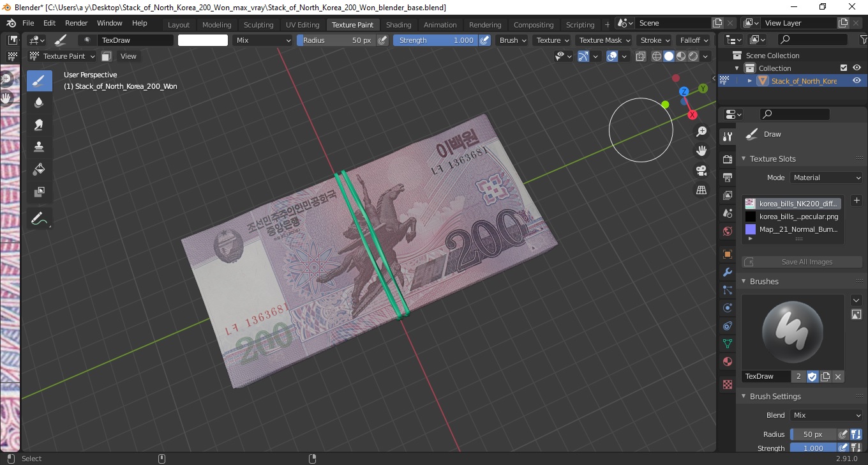Viewport: 868px width, 465px height.
Task: Toggle the paint mask cube button
Action: (107, 56)
